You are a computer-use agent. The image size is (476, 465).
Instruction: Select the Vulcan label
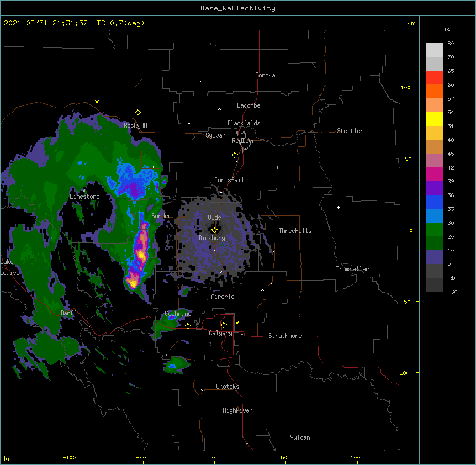point(300,437)
